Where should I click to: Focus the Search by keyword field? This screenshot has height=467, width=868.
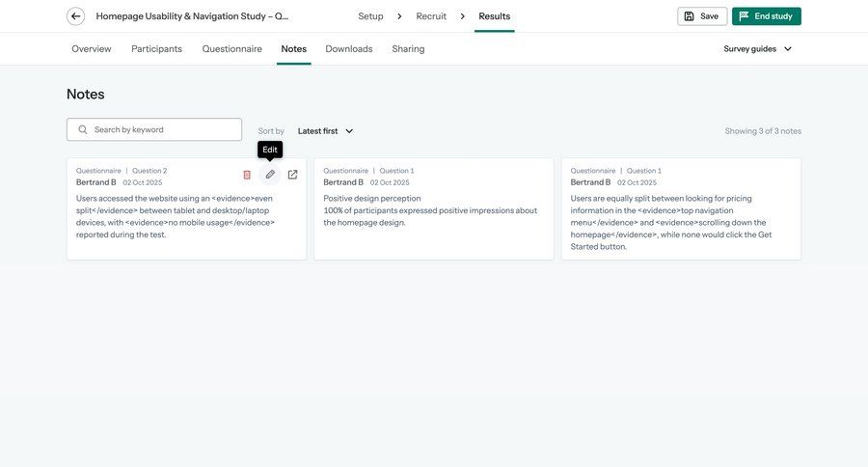[x=154, y=129]
